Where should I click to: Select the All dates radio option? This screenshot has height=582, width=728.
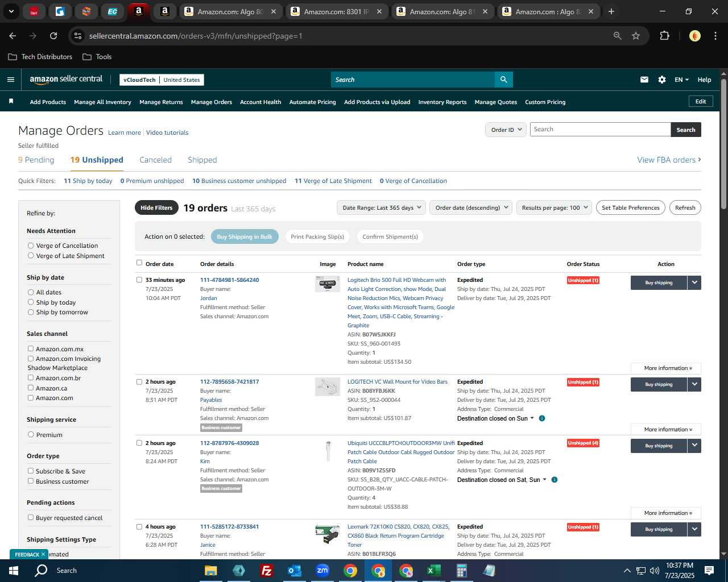[x=31, y=292]
